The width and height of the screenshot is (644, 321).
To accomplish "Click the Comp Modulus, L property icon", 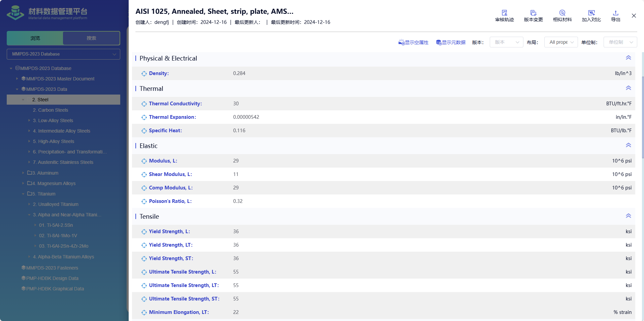I will tap(144, 188).
